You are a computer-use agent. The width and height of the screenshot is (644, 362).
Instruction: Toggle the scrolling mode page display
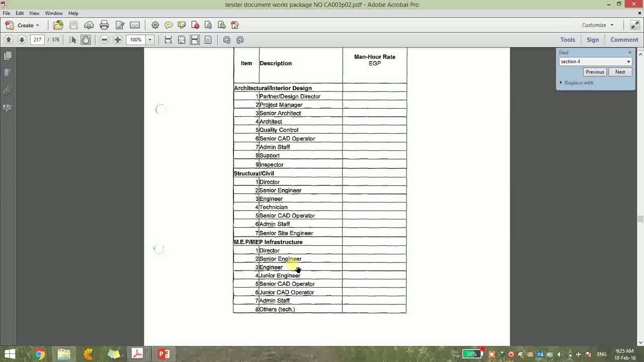195,40
